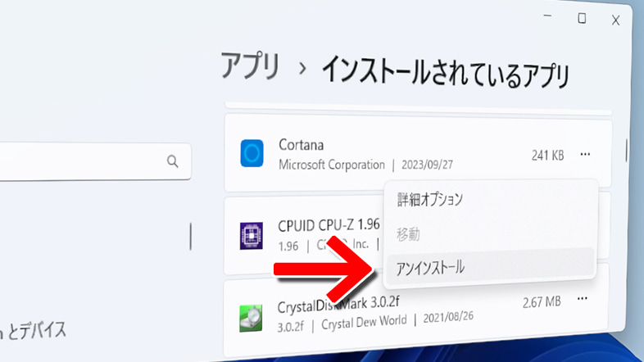The image size is (644, 362).
Task: Click the 2023/09/27 install date
Action: 427,165
